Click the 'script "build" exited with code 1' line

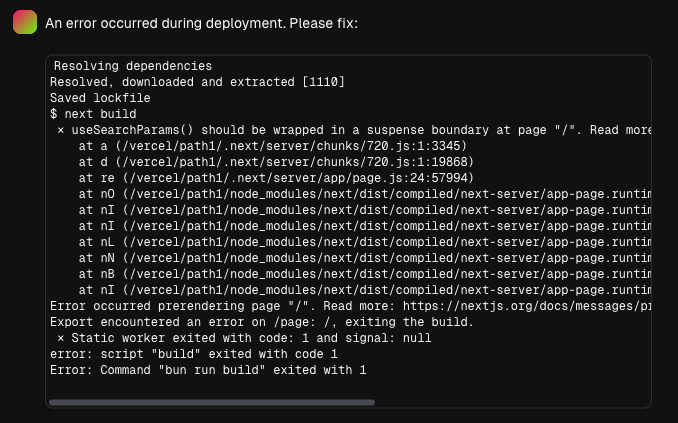point(194,354)
